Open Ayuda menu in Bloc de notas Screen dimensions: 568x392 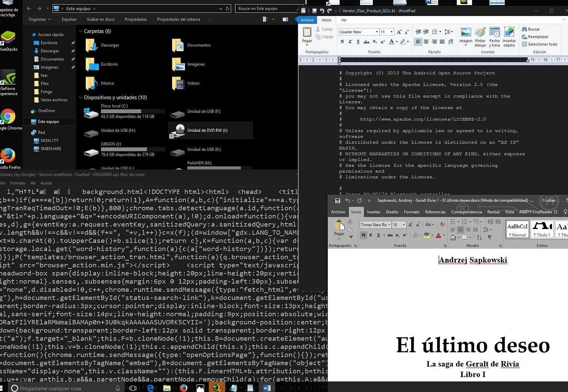coord(46,183)
